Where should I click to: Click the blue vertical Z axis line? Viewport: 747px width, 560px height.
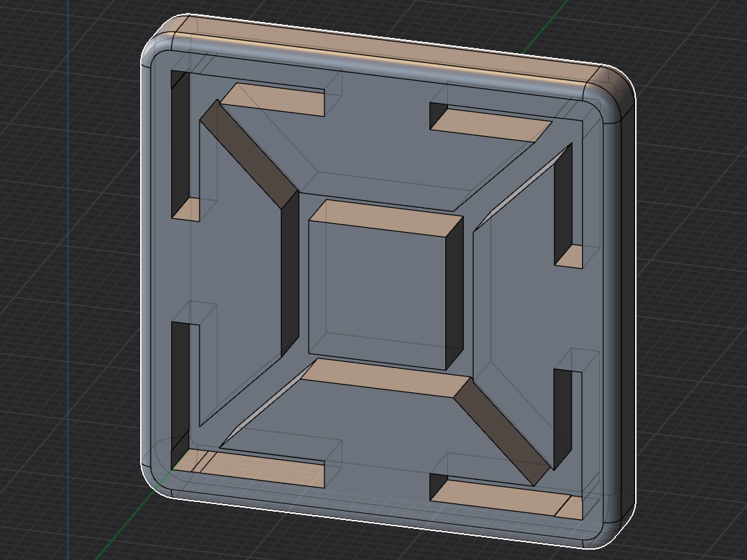[68, 280]
